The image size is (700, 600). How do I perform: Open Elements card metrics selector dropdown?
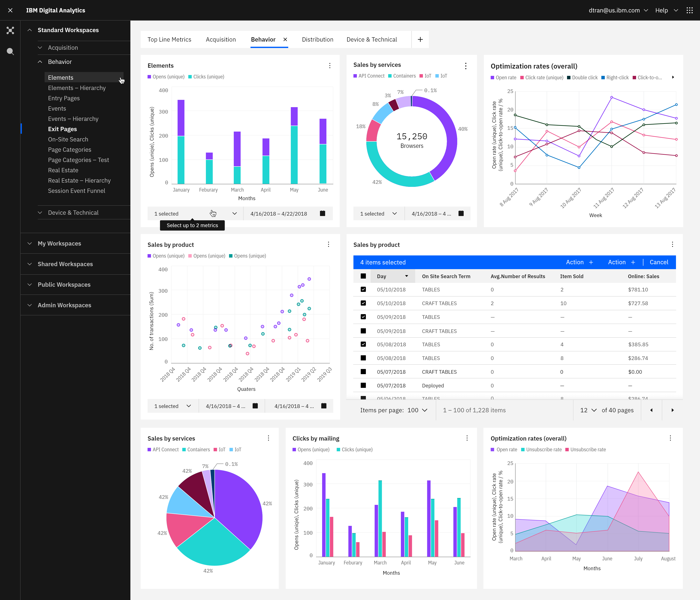(195, 213)
